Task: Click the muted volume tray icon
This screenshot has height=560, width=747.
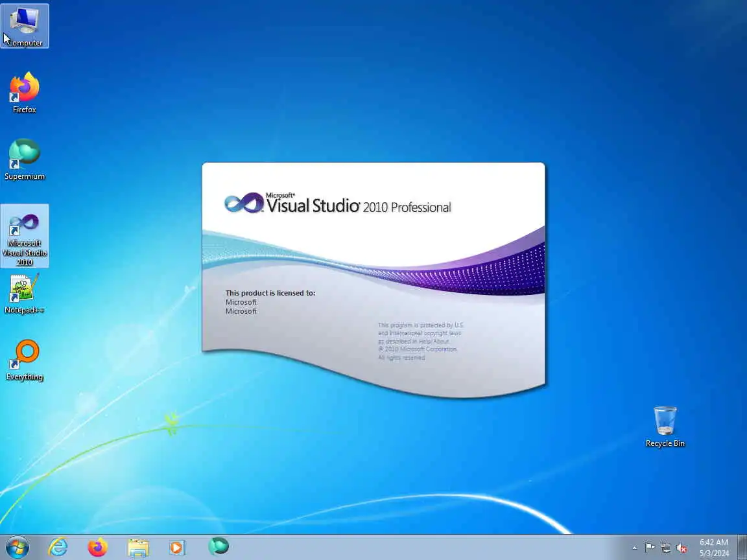Action: (x=682, y=548)
